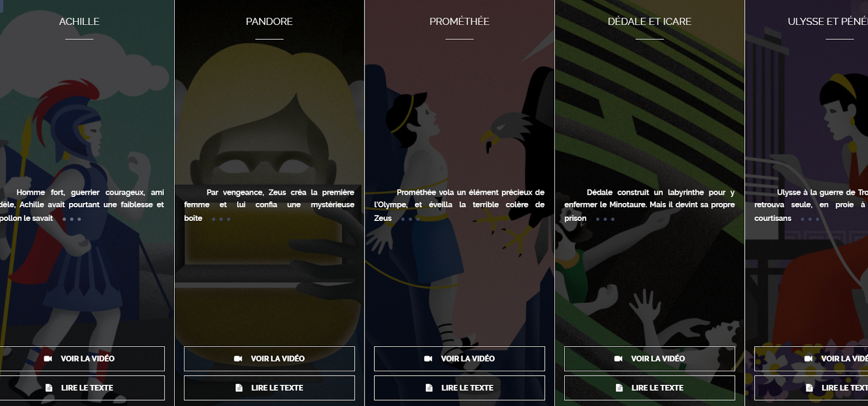Click the document icon in Ulysse et Pénélope's card
The image size is (868, 406).
pos(809,388)
